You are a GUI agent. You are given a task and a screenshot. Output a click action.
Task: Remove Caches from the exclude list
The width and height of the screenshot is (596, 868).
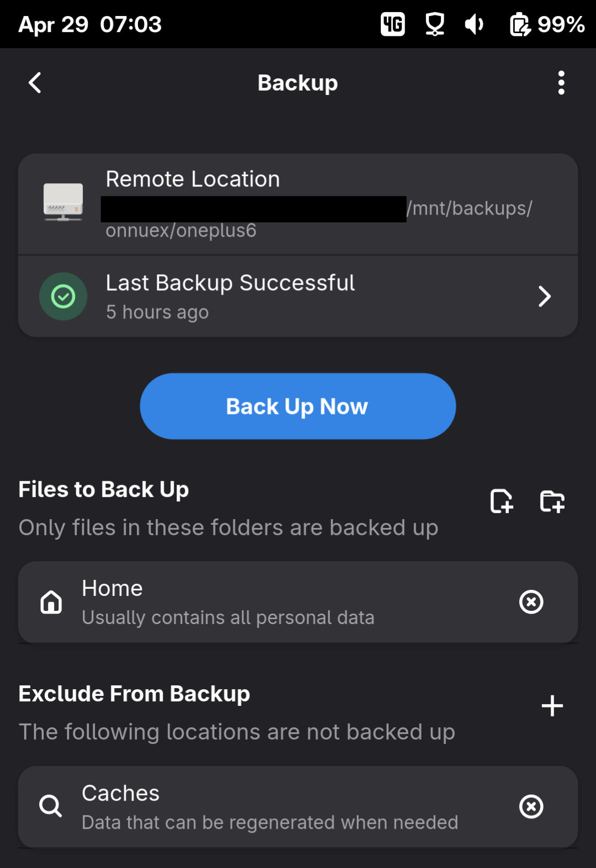pos(531,807)
